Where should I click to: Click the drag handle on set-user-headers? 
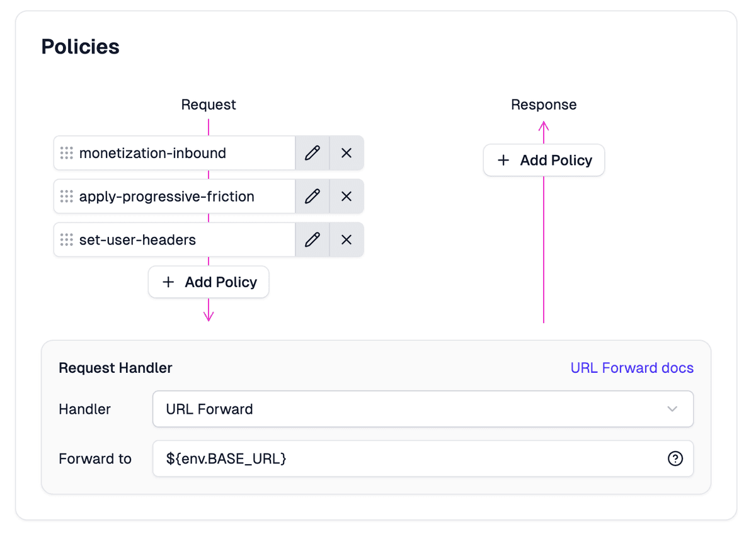pyautogui.click(x=66, y=239)
